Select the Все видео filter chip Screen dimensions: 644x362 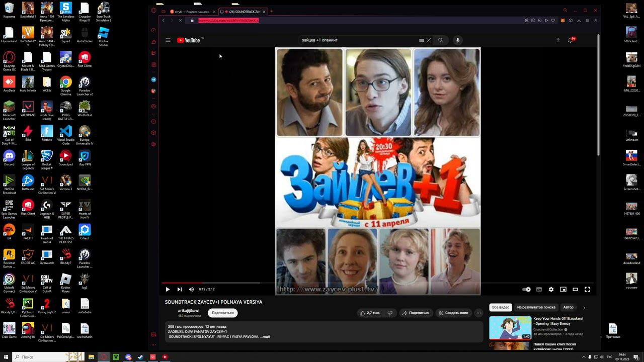[501, 307]
